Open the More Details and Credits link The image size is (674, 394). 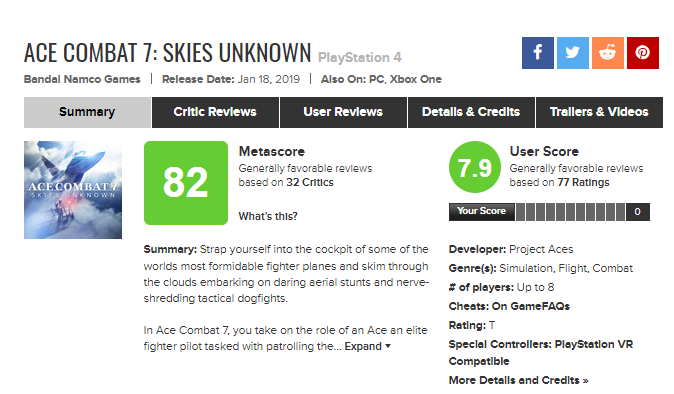coord(518,380)
